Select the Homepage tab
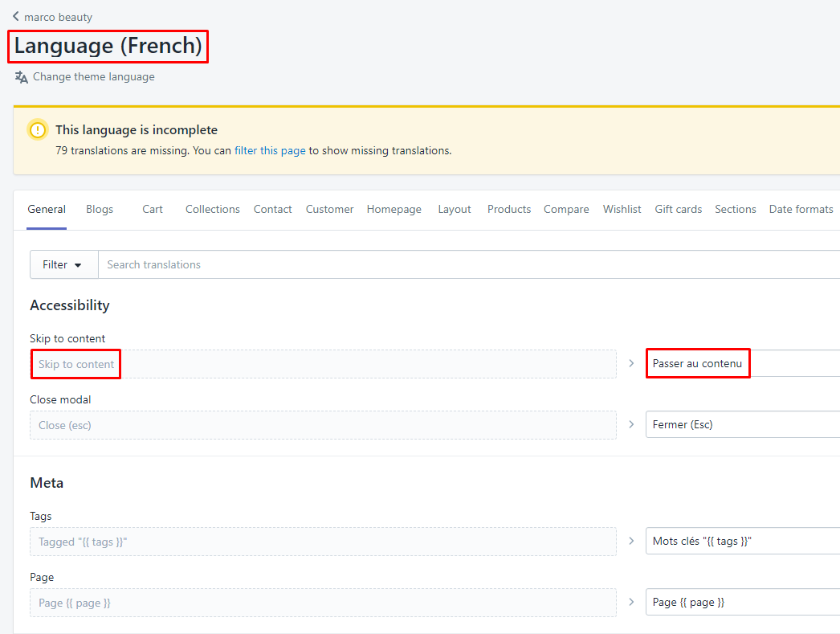 pos(393,209)
